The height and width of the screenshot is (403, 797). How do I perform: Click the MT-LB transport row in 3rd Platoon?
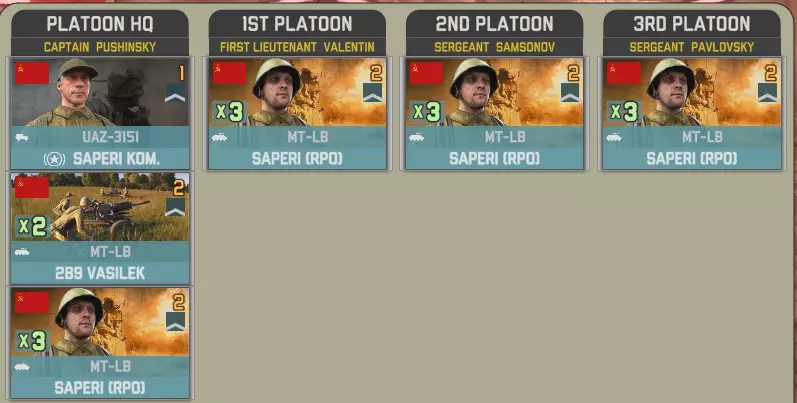point(692,137)
